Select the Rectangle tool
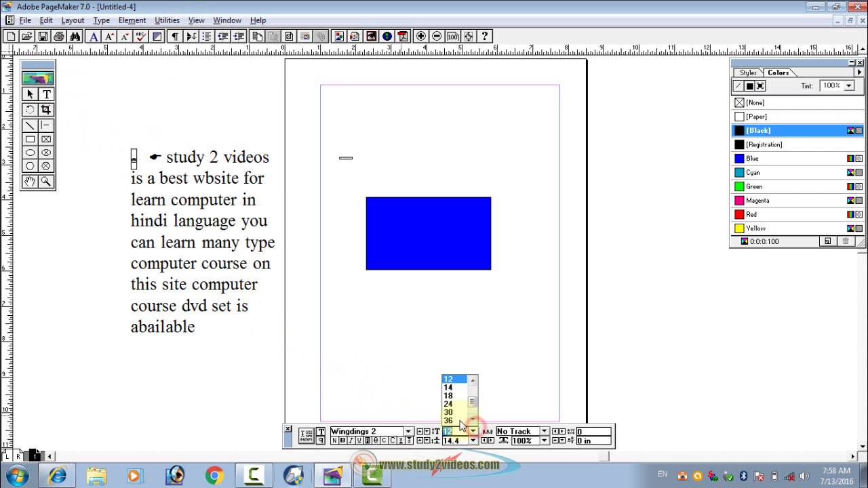Image resolution: width=868 pixels, height=488 pixels. [30, 139]
